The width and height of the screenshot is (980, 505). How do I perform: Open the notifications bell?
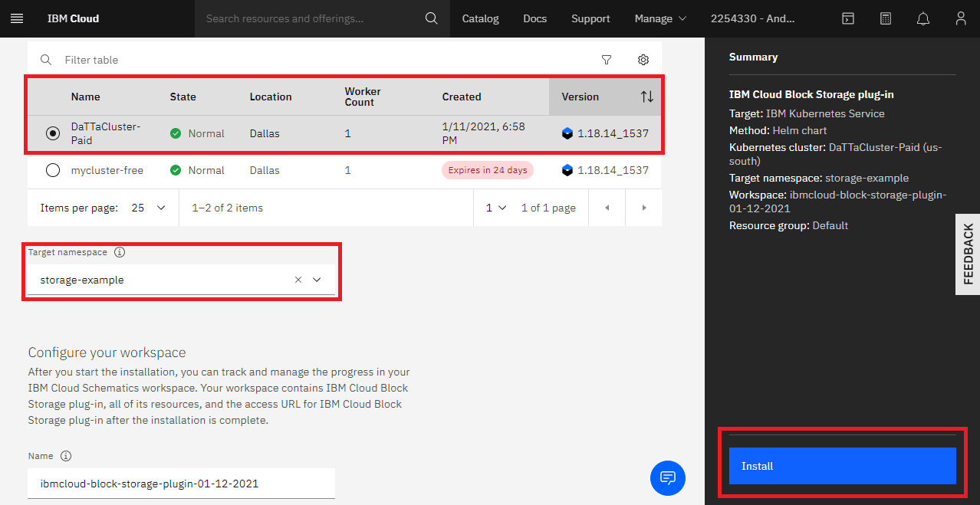923,18
